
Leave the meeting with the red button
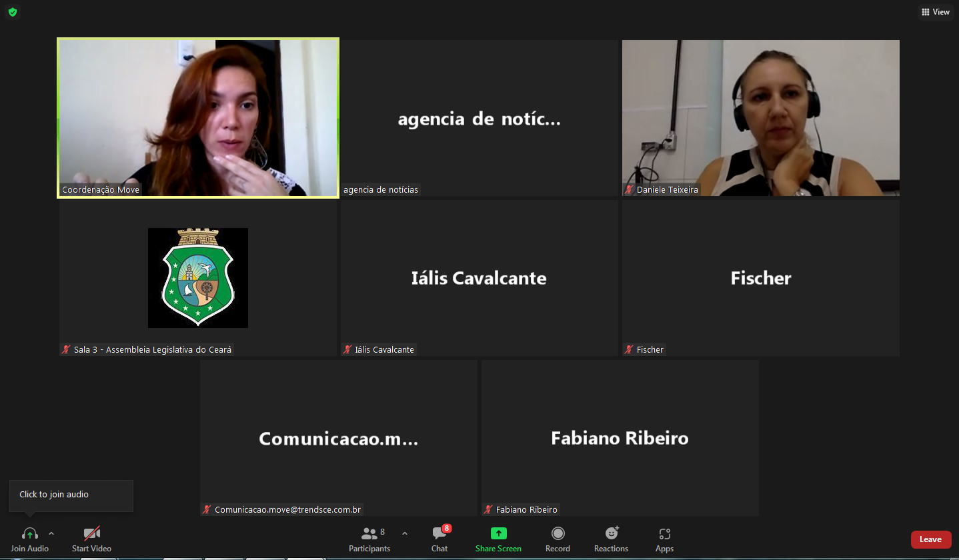point(930,539)
